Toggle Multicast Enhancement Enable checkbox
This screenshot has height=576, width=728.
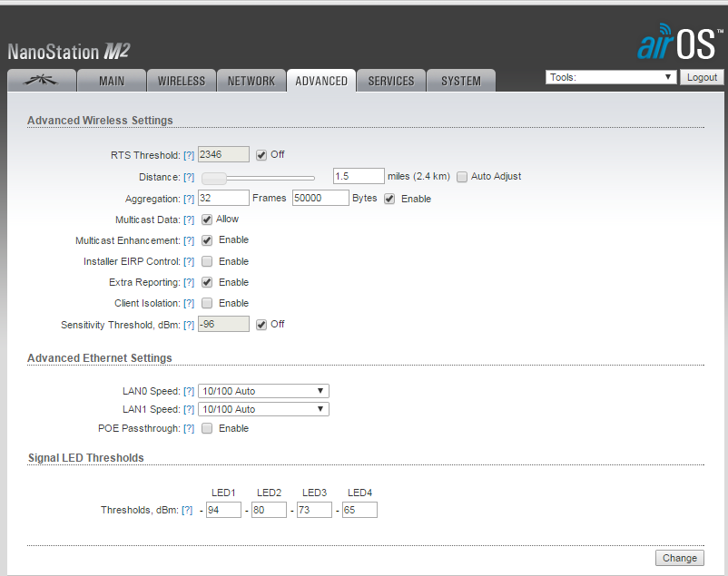(207, 240)
